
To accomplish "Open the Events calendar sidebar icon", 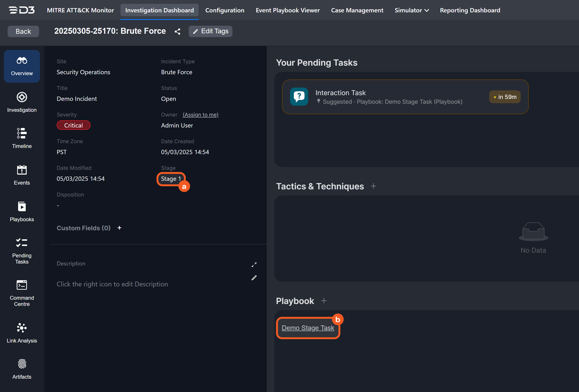I will [22, 170].
